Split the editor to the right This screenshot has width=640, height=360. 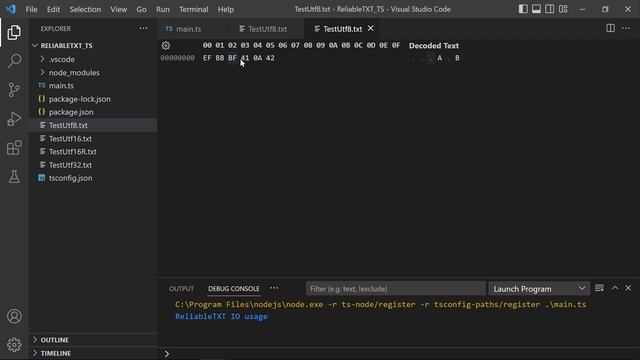[x=610, y=28]
